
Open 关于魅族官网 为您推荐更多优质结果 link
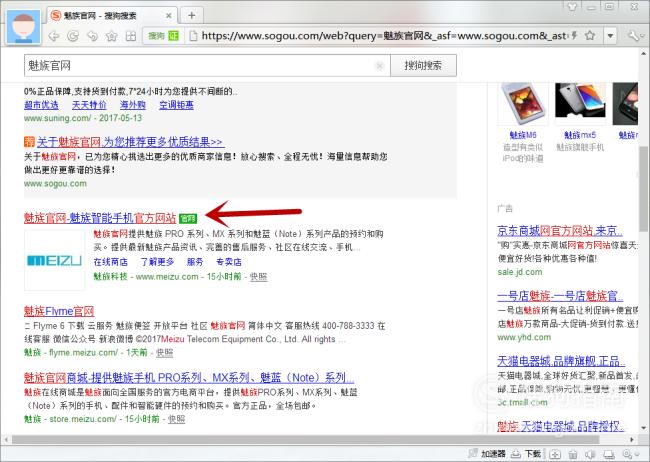pos(130,142)
